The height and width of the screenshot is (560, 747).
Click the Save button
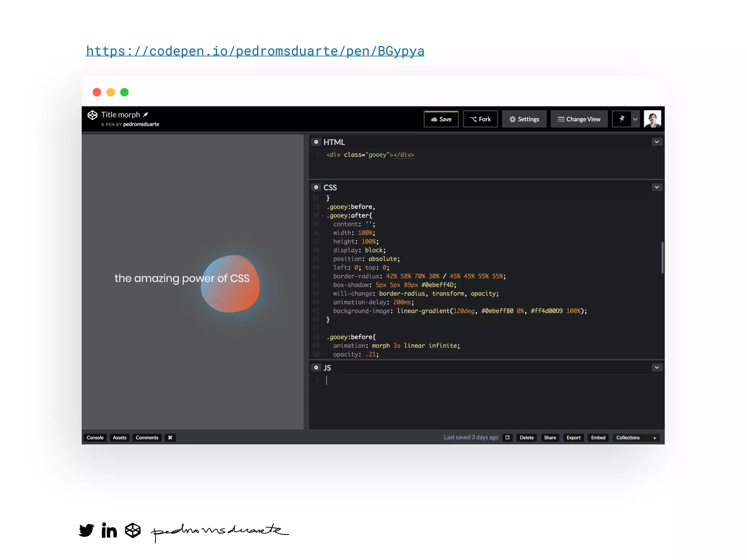tap(441, 119)
